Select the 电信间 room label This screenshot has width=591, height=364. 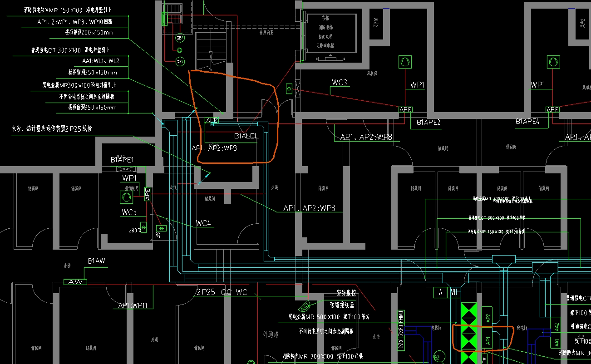pos(436,327)
